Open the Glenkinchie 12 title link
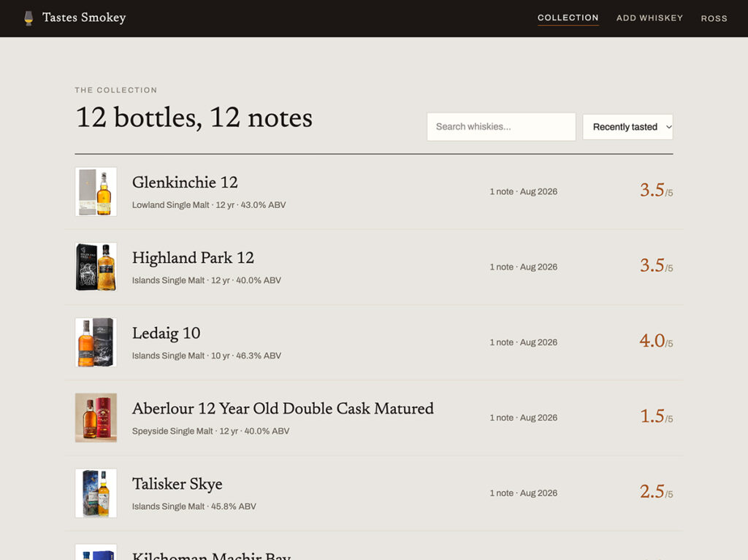This screenshot has width=748, height=560. [185, 183]
